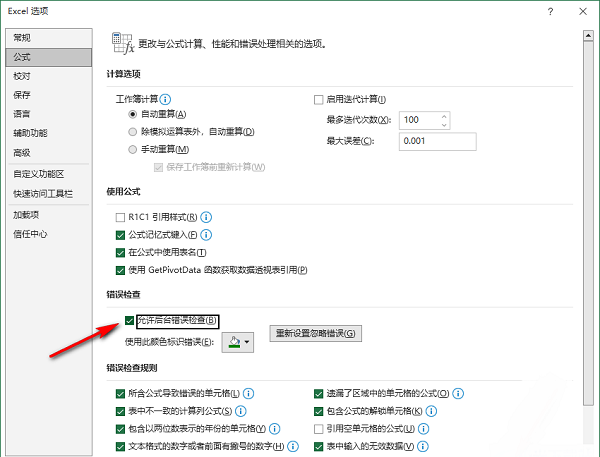Open the 信任中心 section in sidebar

[30, 234]
